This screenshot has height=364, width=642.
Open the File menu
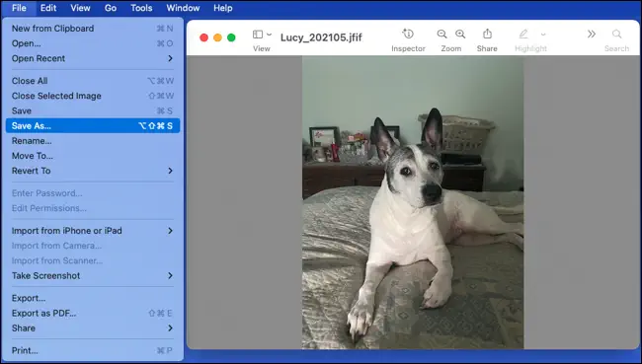pyautogui.click(x=19, y=8)
